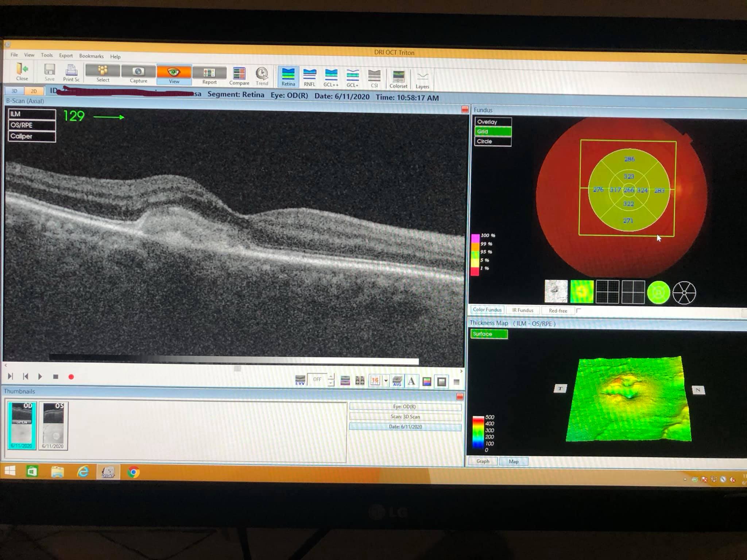The width and height of the screenshot is (747, 560).
Task: Toggle the OS/RPE boundary display
Action: (32, 125)
